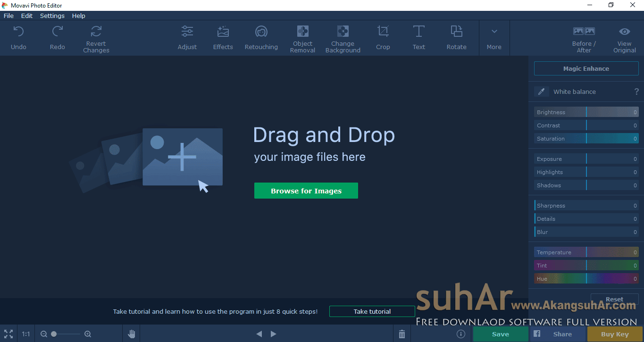Select the Text tool
Image resolution: width=644 pixels, height=342 pixels.
tap(419, 38)
